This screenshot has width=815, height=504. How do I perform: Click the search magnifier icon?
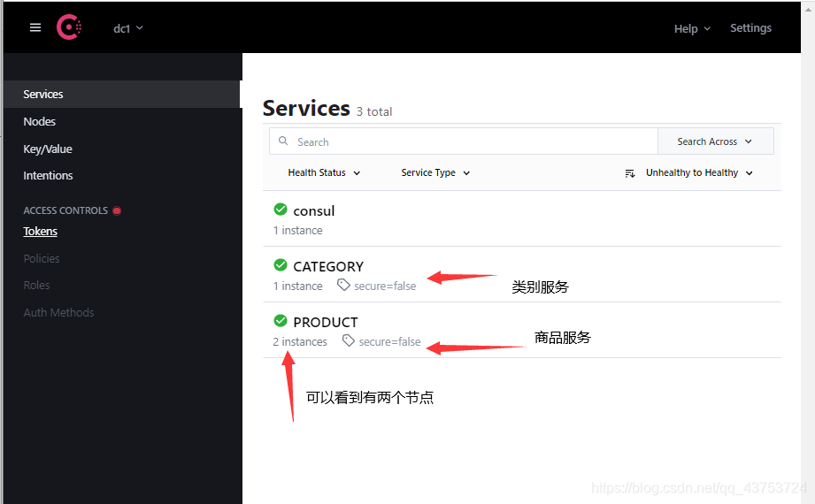(x=283, y=141)
